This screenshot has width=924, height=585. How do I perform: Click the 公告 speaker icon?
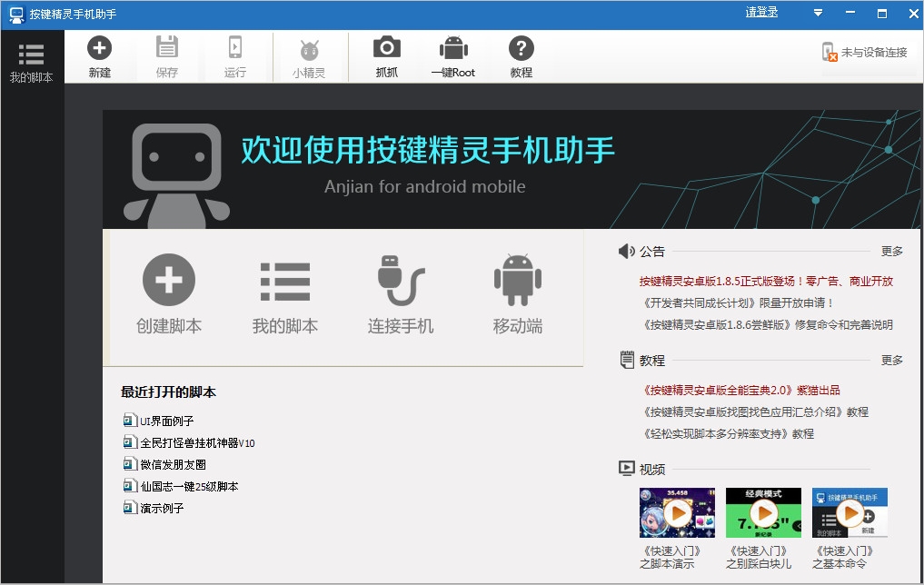[626, 252]
